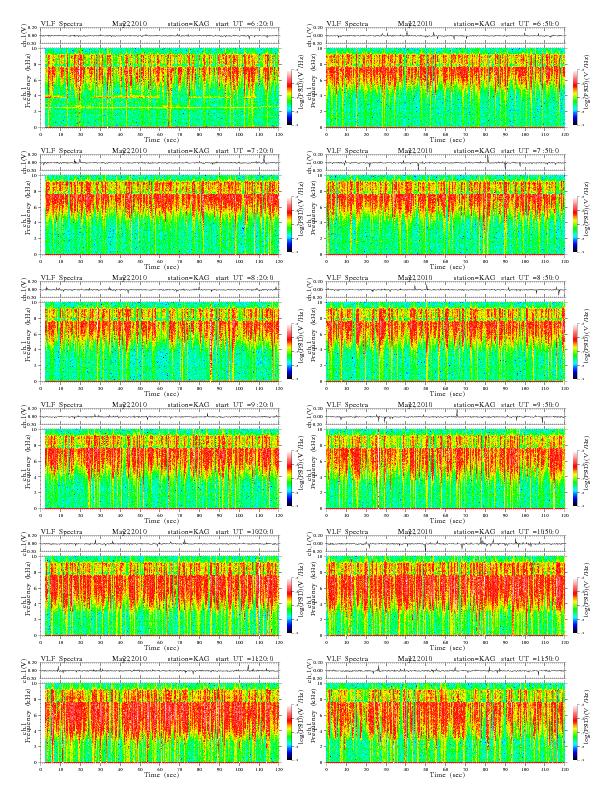Click 'station=KAG' text in the 10:50:0 panel header

click(x=474, y=532)
